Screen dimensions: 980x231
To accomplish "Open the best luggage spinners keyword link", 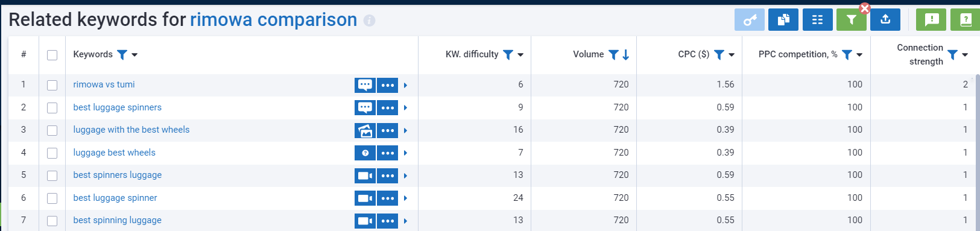I will click(118, 107).
